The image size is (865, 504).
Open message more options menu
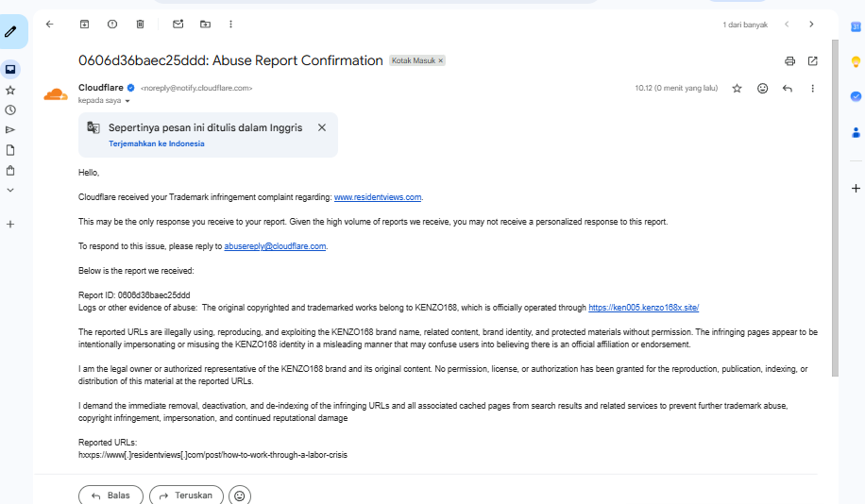coord(813,88)
